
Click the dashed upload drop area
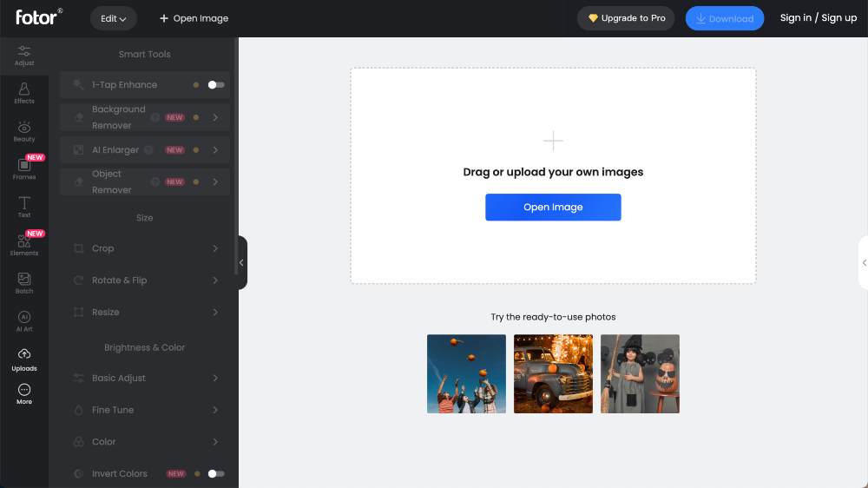(x=553, y=175)
